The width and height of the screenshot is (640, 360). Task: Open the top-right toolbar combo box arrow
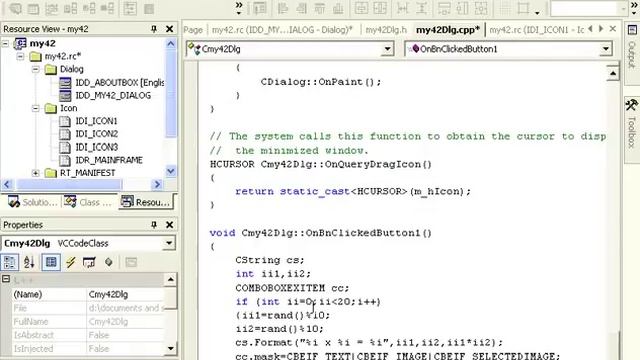623,8
